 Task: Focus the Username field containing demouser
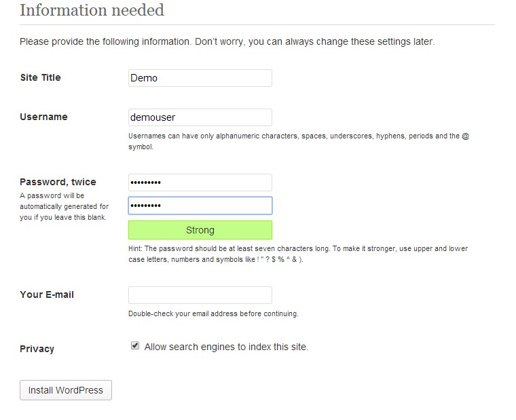tap(200, 117)
